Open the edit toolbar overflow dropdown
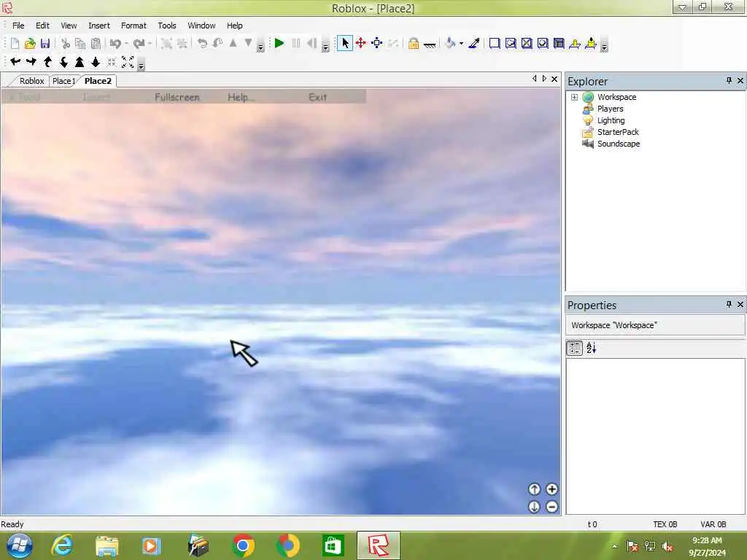Viewport: 747px width, 560px height. pyautogui.click(x=260, y=46)
